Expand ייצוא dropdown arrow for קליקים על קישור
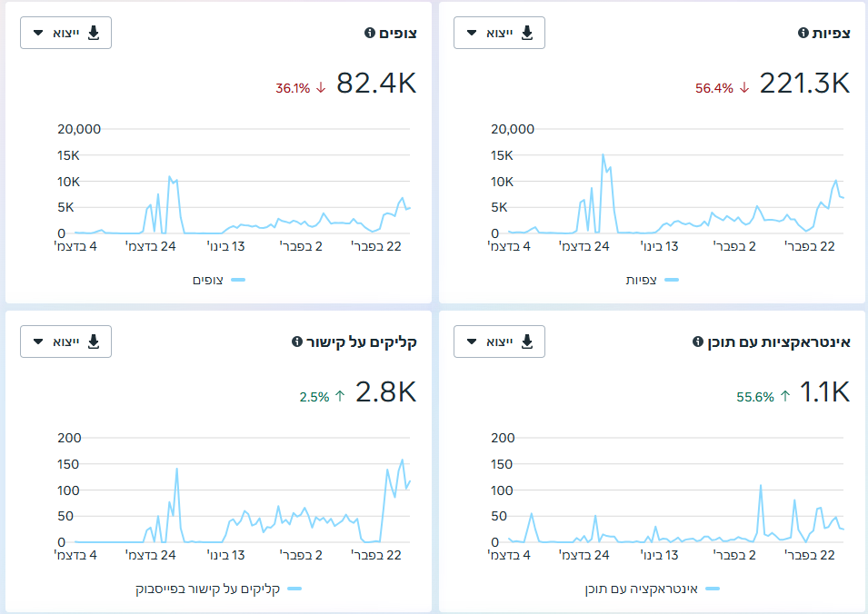 (x=38, y=342)
